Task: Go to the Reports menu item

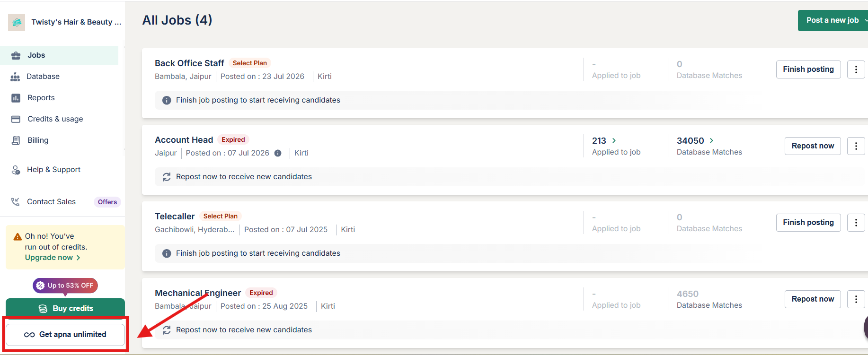Action: [41, 98]
